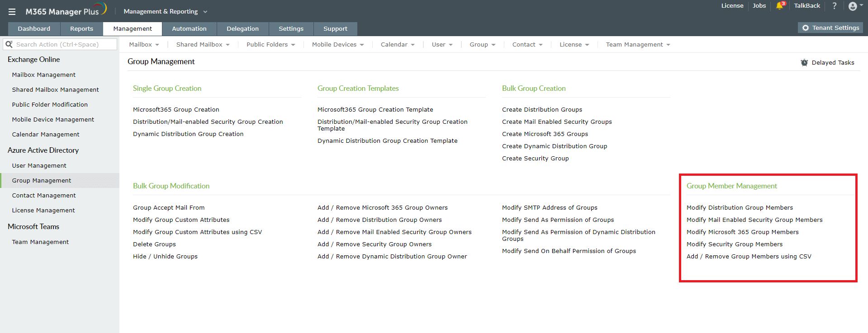The height and width of the screenshot is (333, 868).
Task: Click Create Microsoft 365 Groups link
Action: point(545,134)
